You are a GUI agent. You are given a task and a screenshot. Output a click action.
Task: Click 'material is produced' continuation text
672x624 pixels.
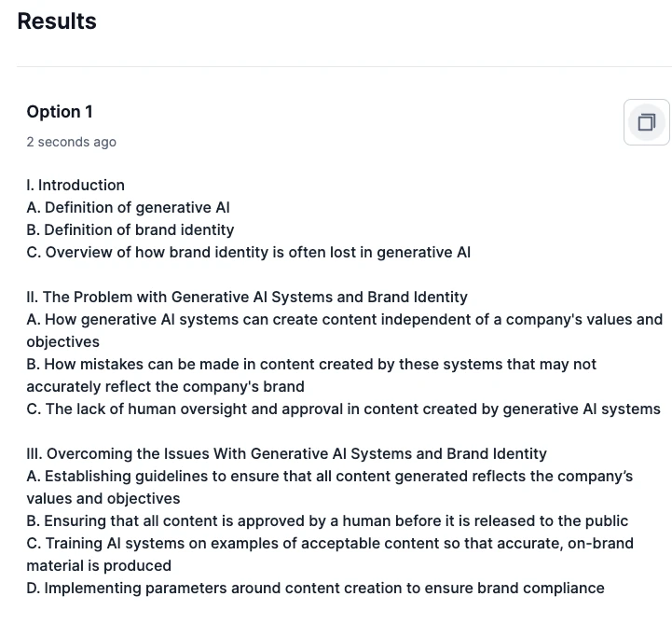tap(99, 565)
